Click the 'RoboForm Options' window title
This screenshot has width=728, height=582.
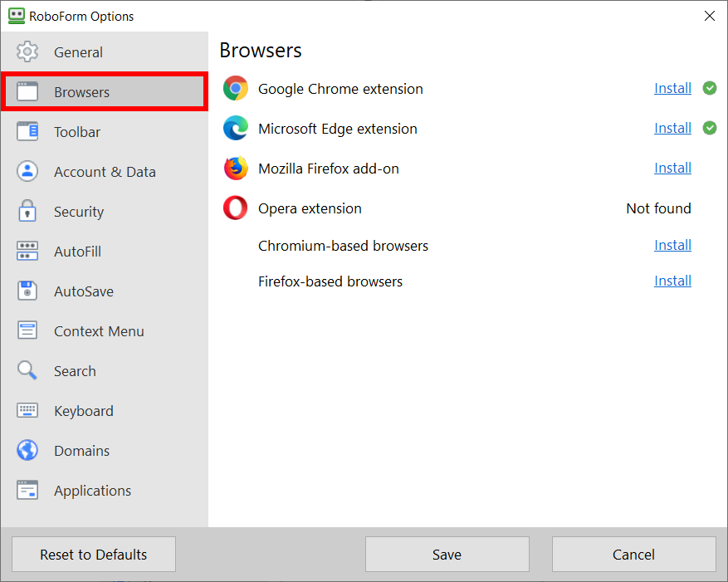[x=81, y=17]
